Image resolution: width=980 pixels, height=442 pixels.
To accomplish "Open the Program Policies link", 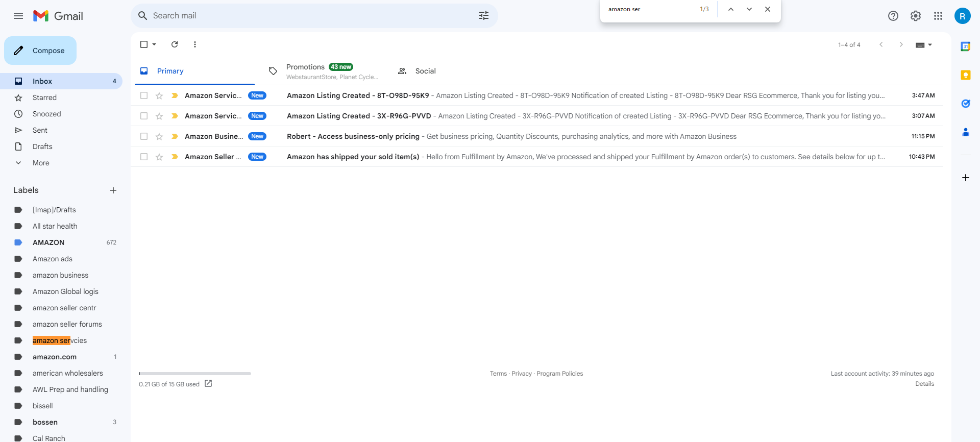I will point(560,374).
